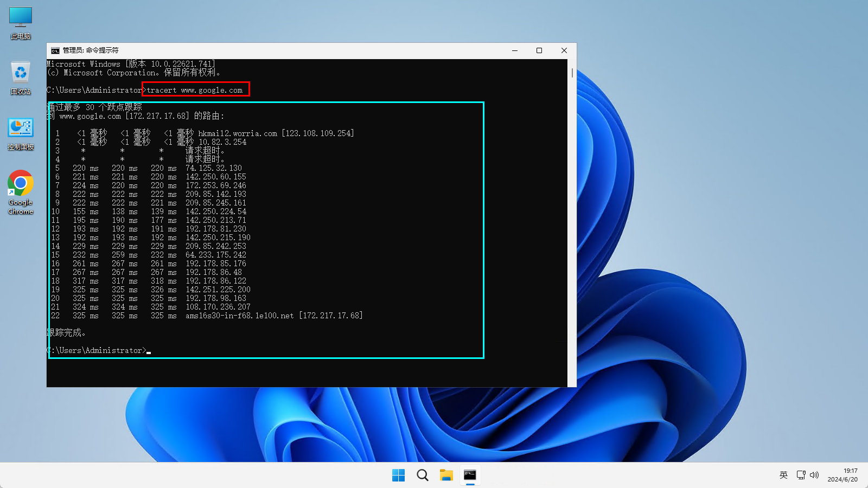Screen dimensions: 868x488
Task: Click hop 20 address 192.178.98.163
Action: click(216, 298)
